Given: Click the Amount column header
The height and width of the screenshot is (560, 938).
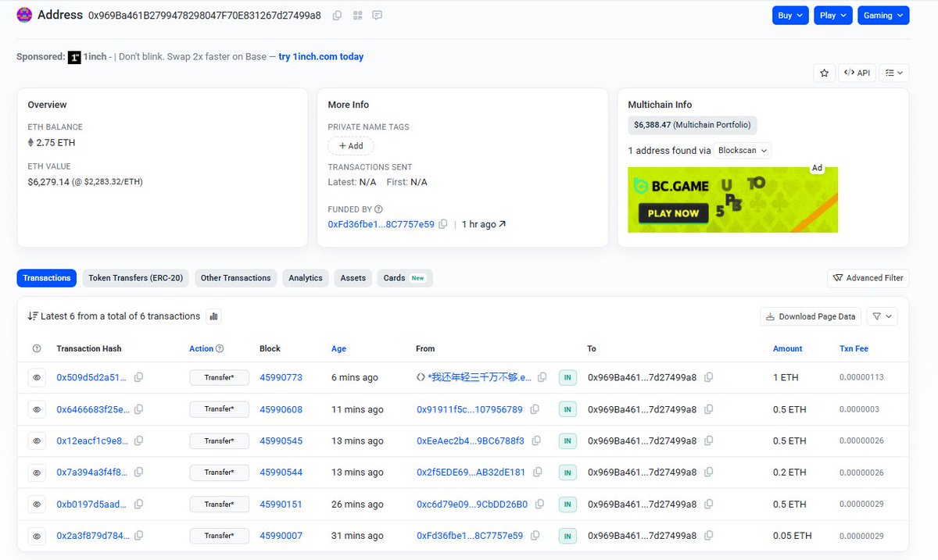Looking at the screenshot, I should (787, 348).
